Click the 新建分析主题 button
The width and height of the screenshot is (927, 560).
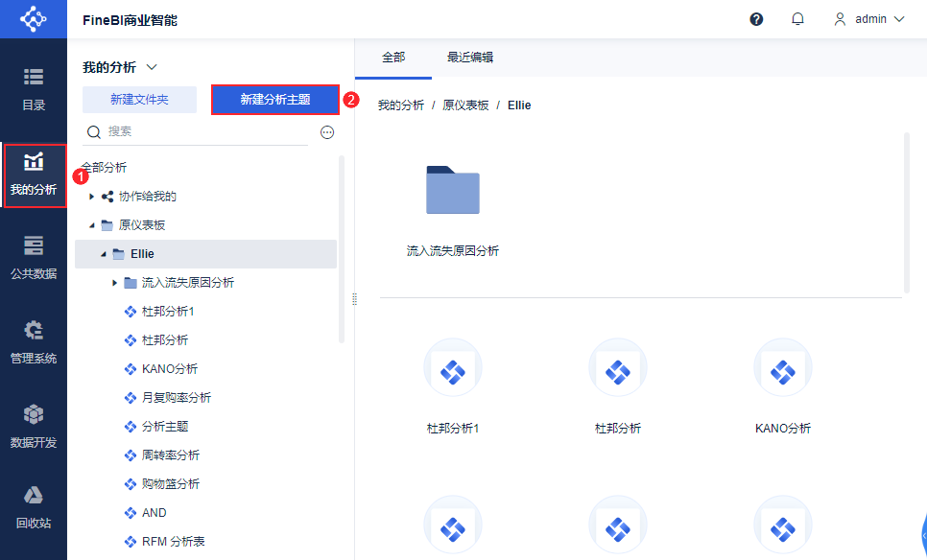click(274, 99)
